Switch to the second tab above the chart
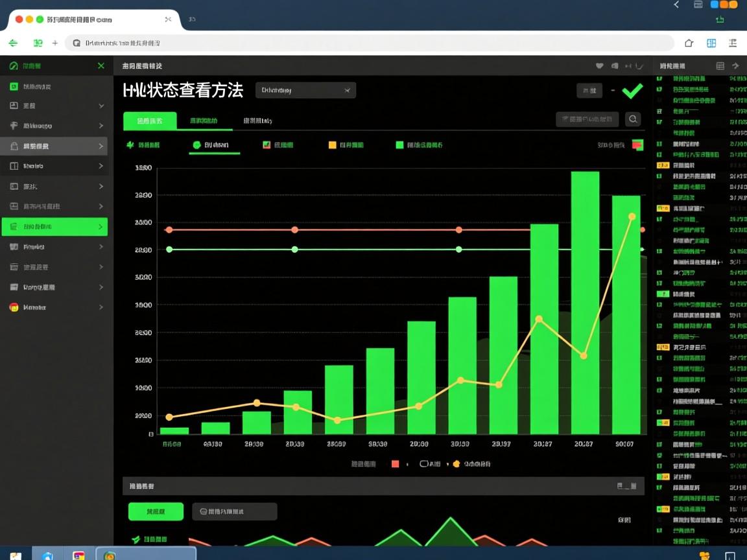 tap(203, 121)
